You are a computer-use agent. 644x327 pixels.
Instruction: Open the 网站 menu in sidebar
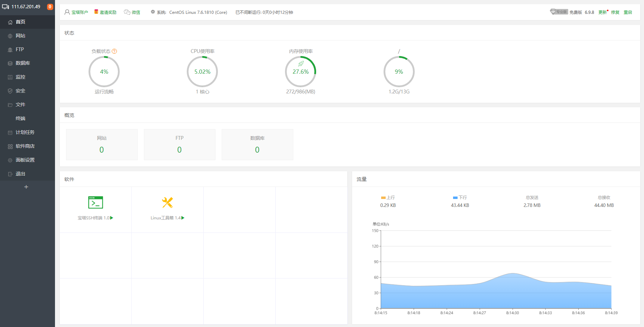pos(20,36)
